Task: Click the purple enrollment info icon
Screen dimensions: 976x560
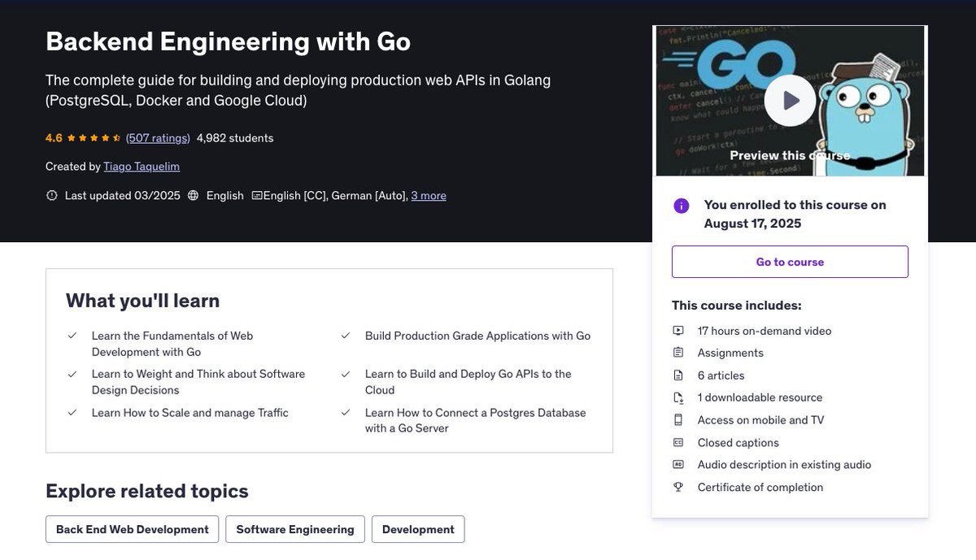Action: [682, 206]
